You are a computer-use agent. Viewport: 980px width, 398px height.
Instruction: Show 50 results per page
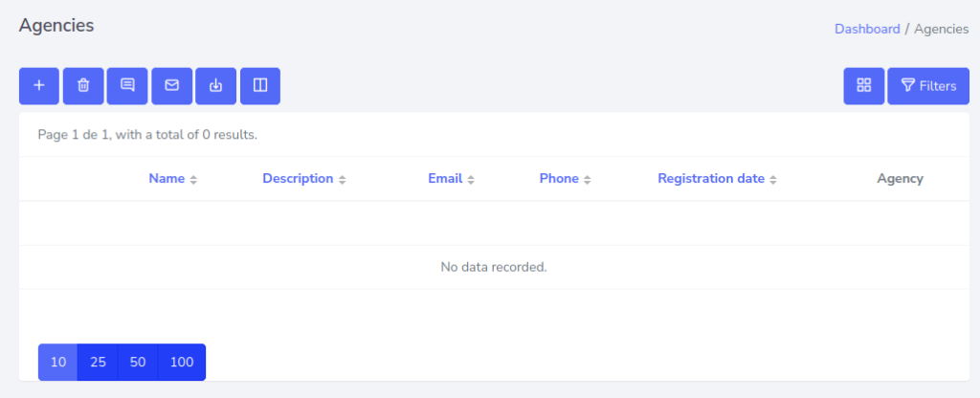138,363
